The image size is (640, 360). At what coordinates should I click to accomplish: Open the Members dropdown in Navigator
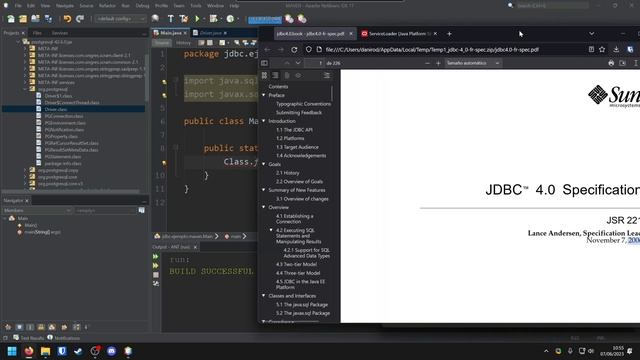(x=37, y=211)
